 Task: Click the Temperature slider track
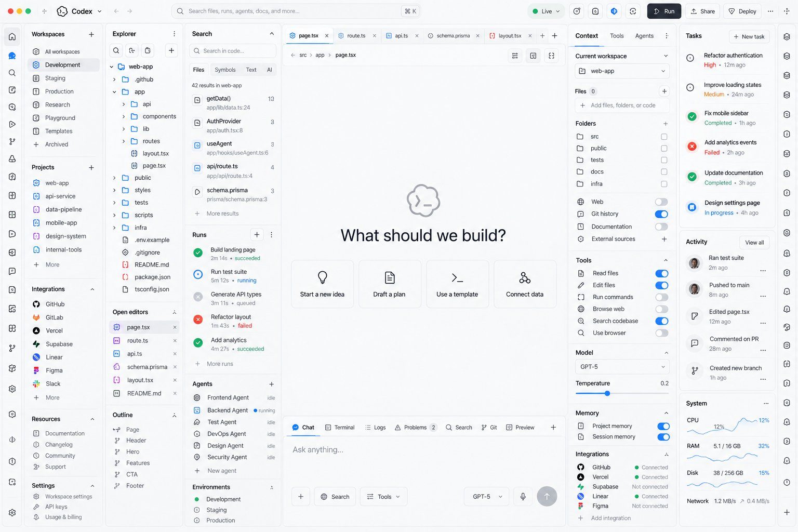(x=622, y=393)
